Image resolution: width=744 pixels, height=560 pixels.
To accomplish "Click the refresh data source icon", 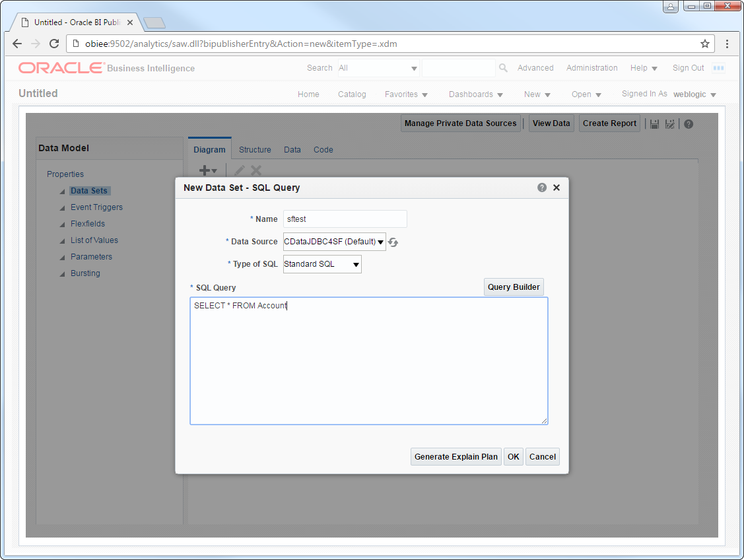I will [x=393, y=242].
